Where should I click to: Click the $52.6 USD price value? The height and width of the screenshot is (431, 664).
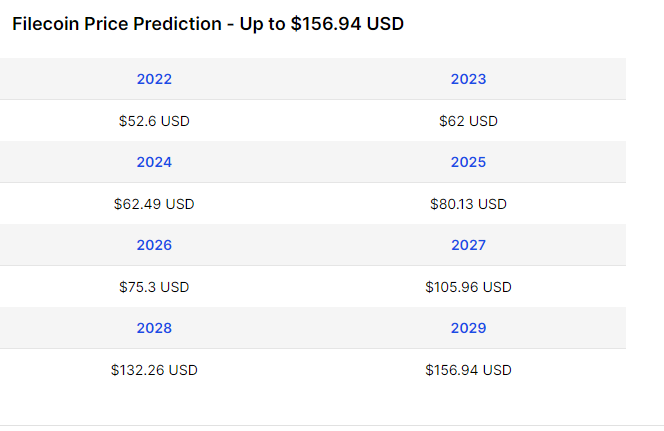click(x=154, y=121)
